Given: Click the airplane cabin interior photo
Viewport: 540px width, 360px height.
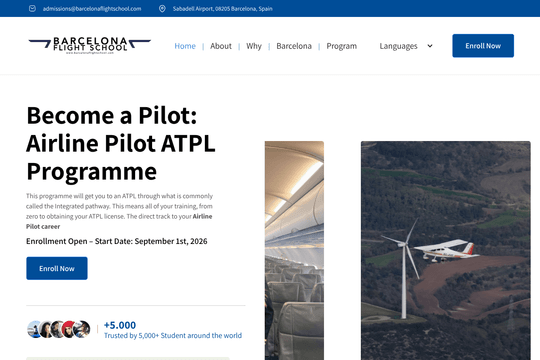Looking at the screenshot, I should 294,250.
